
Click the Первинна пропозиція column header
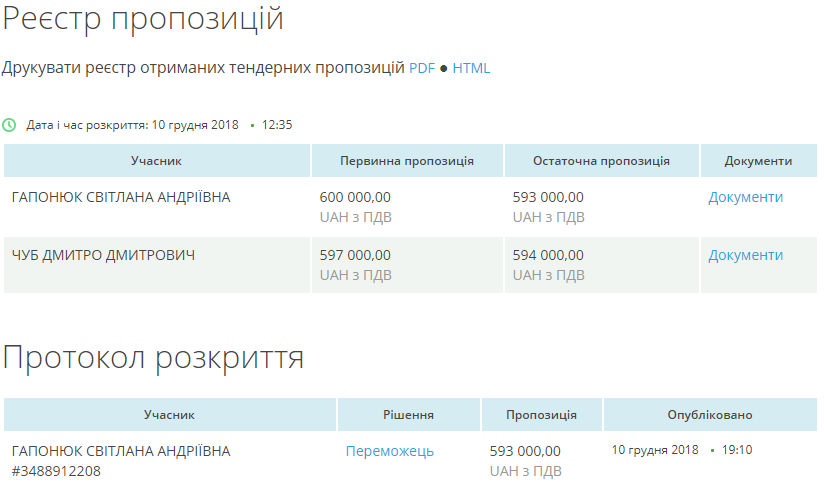click(x=406, y=161)
